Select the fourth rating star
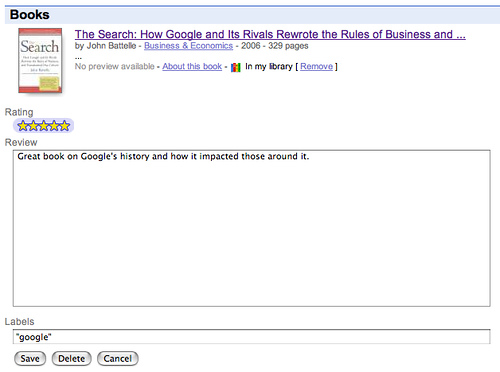 [54, 126]
